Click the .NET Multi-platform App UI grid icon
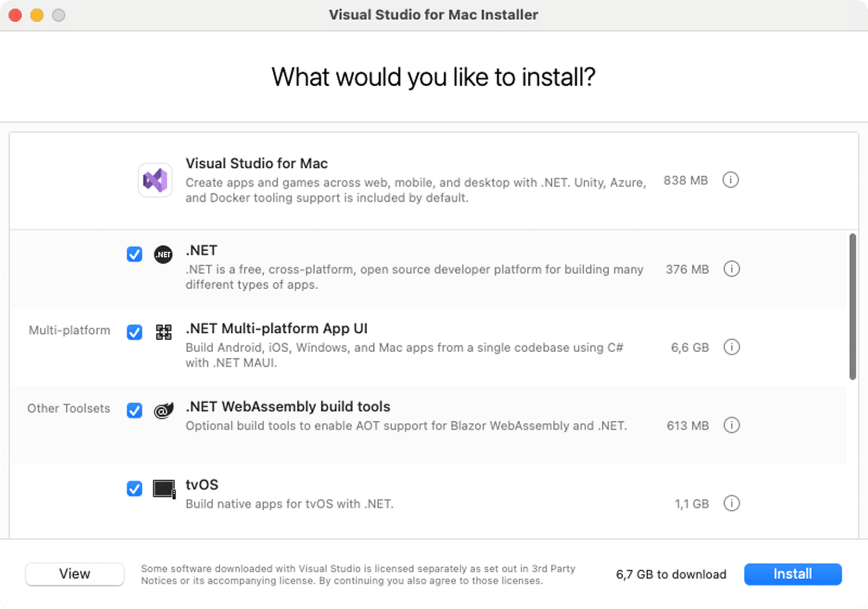The height and width of the screenshot is (609, 868). click(163, 332)
